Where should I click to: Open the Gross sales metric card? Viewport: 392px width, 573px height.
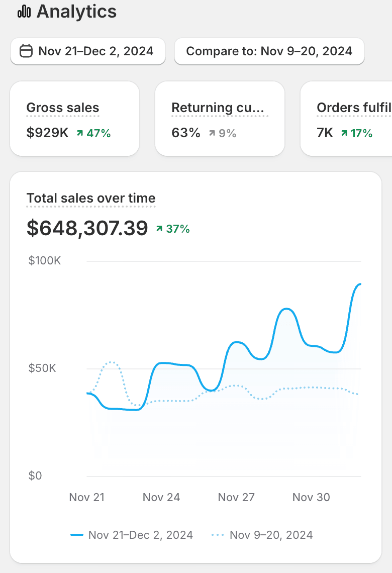(x=74, y=119)
